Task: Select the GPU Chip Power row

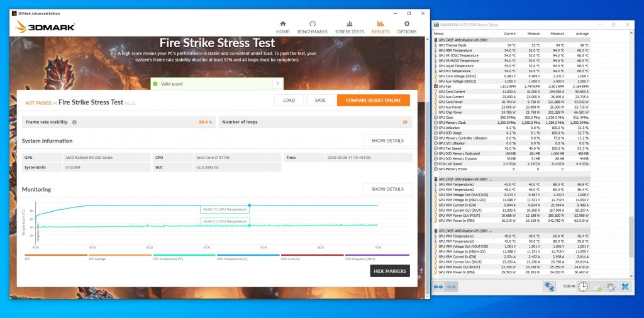Action: tap(512, 112)
